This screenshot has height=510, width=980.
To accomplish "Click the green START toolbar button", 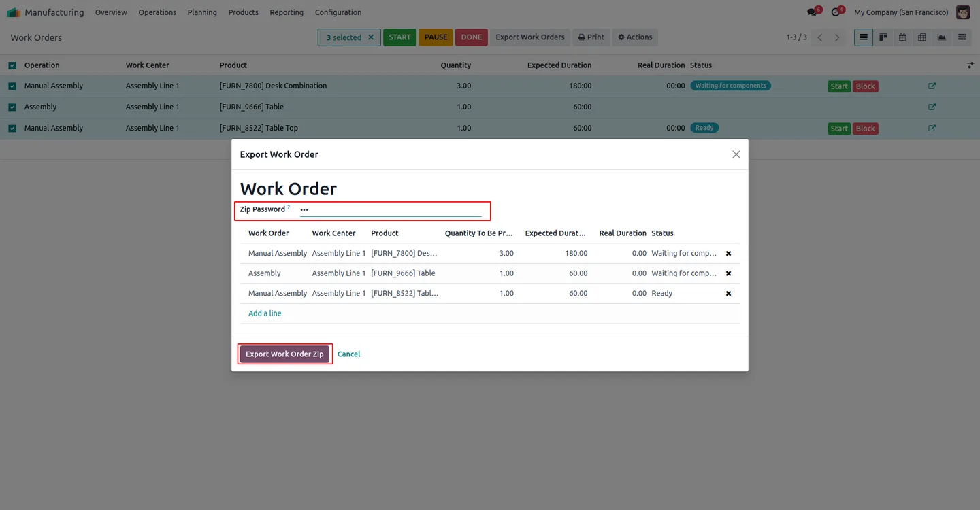I will [x=399, y=37].
